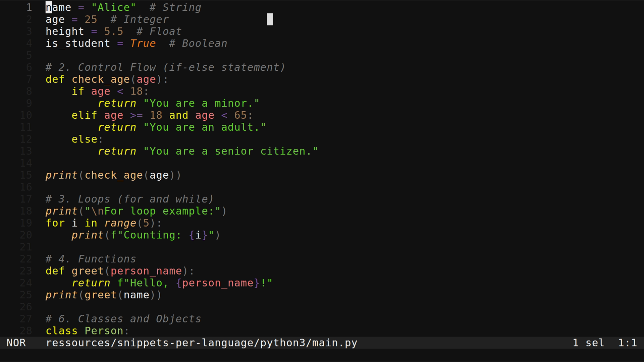Click the comment "# 4. Functions"
The image size is (644, 362).
coord(91,259)
